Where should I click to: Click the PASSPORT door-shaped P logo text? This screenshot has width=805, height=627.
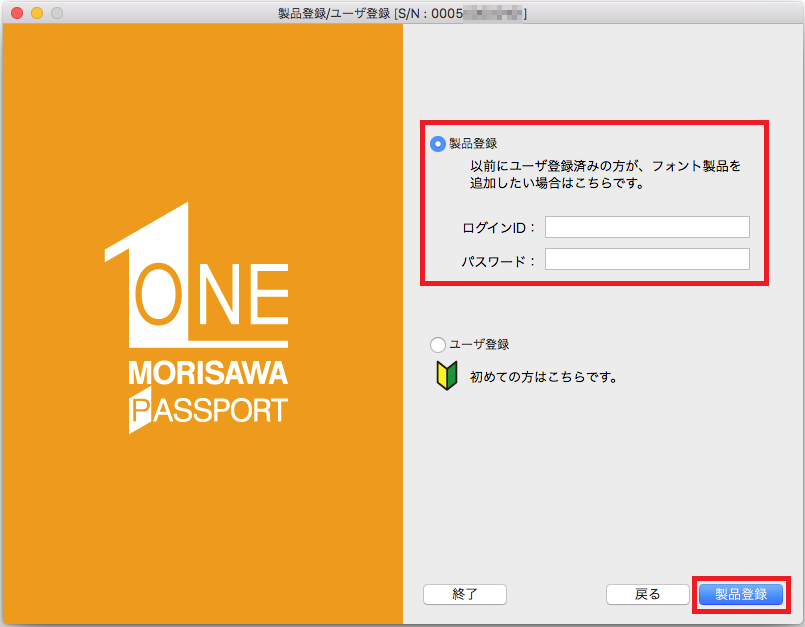[x=208, y=411]
